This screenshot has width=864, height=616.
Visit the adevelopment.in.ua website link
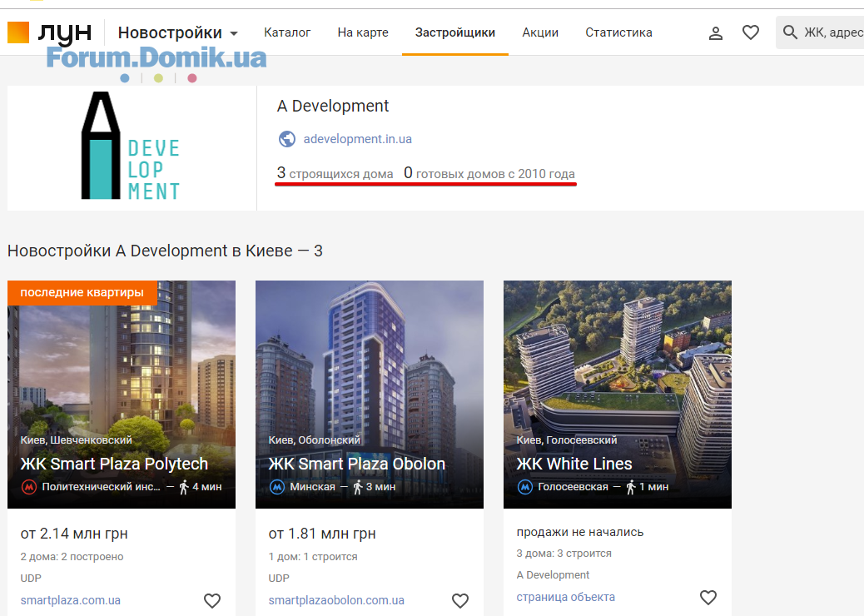(358, 139)
